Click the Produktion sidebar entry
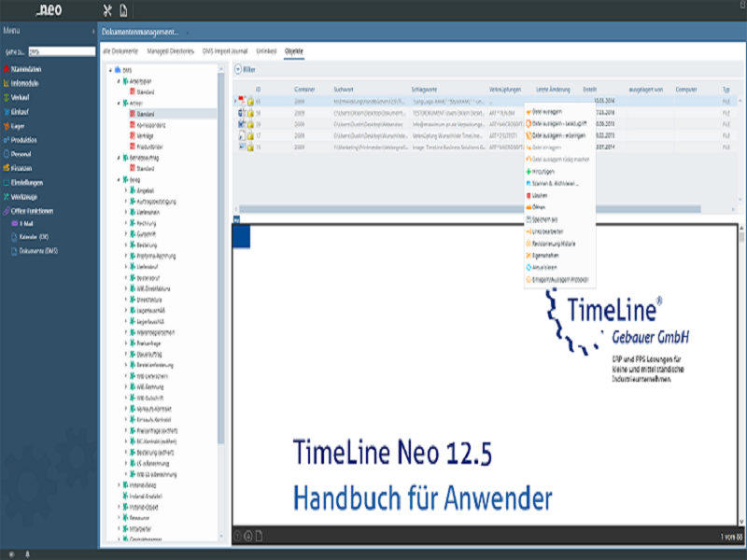This screenshot has height=560, width=747. 29,140
